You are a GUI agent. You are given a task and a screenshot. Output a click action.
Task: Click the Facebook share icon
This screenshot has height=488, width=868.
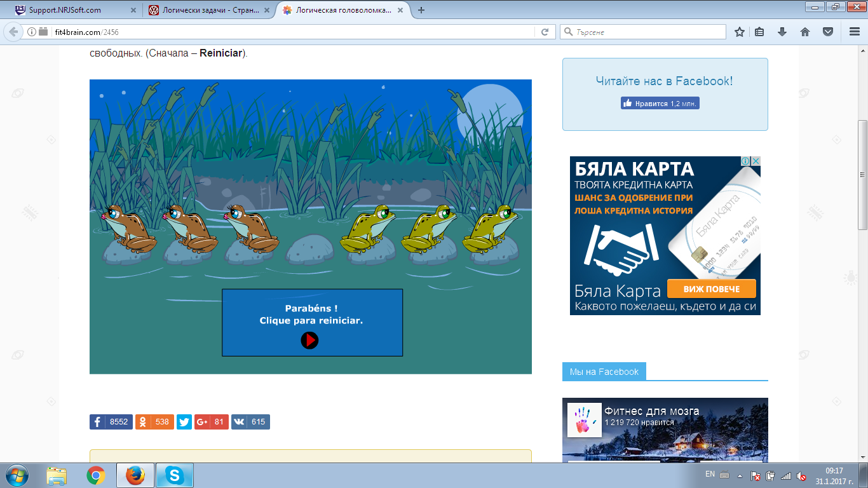click(x=98, y=422)
